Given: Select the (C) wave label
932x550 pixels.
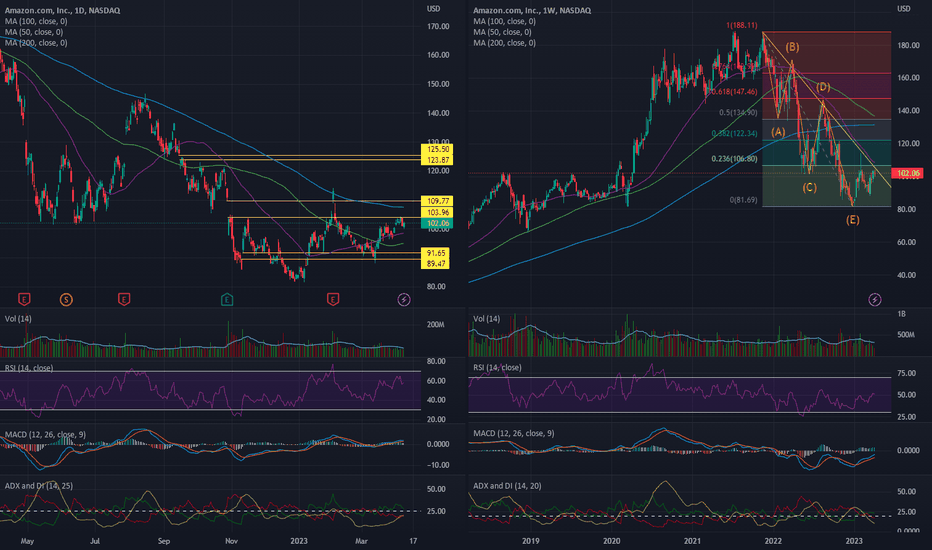Looking at the screenshot, I should (810, 187).
